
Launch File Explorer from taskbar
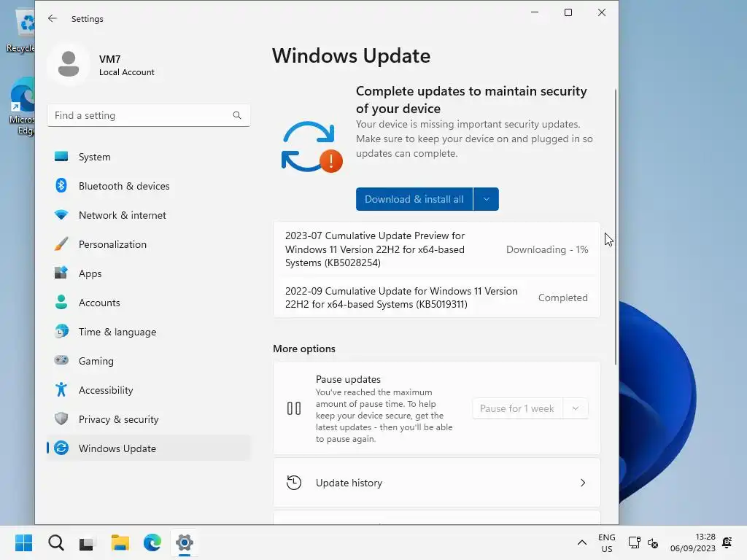[x=120, y=542]
